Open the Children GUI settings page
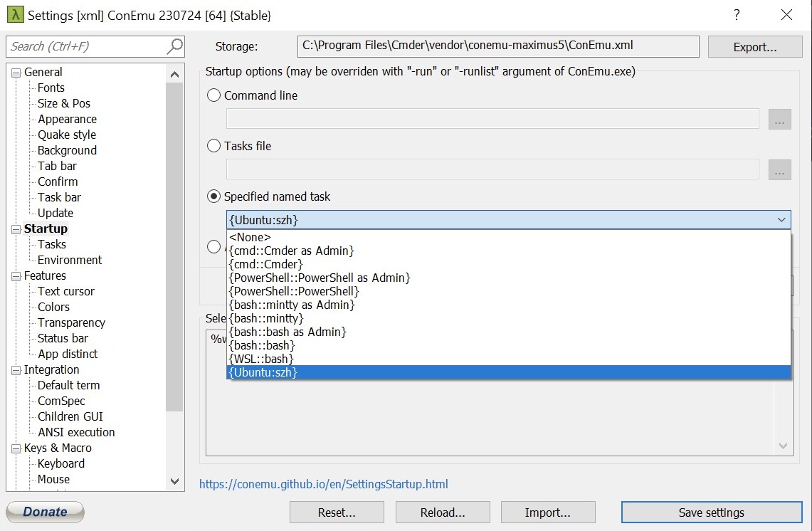 70,416
